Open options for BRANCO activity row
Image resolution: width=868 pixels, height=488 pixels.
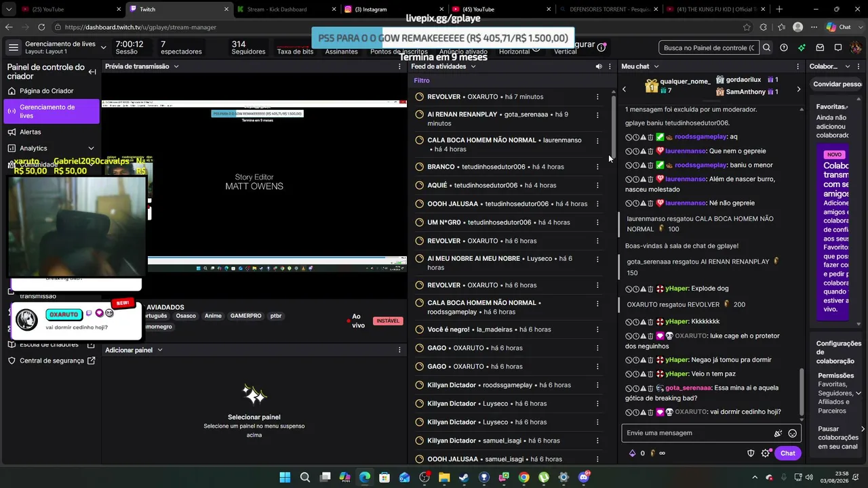tap(597, 167)
